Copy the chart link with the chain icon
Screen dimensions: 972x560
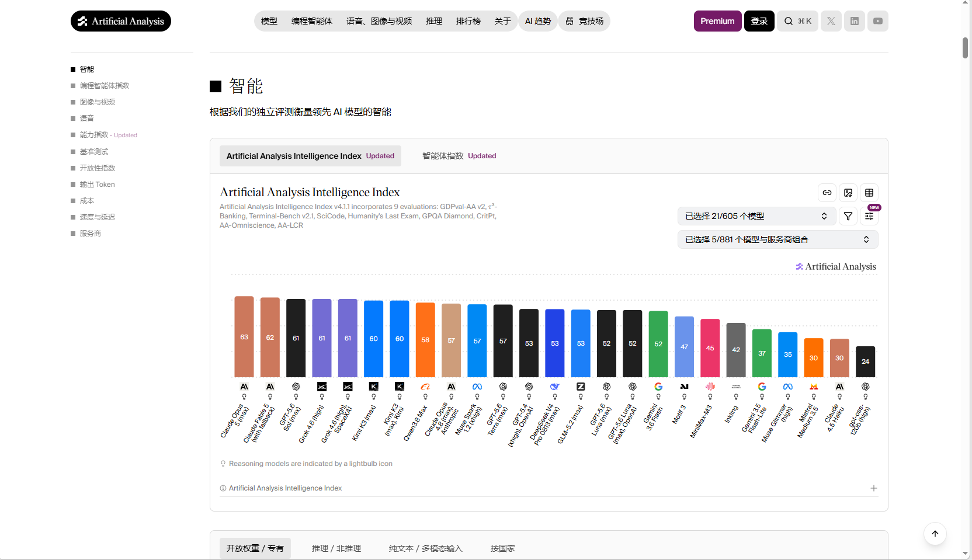click(827, 193)
